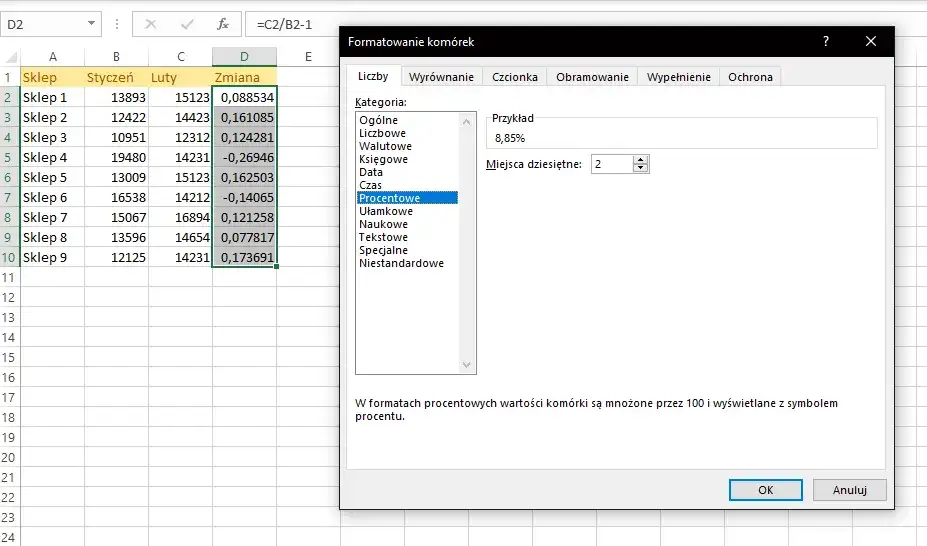Image resolution: width=927 pixels, height=546 pixels.
Task: Decrease decimal places with down spinner arrow
Action: [641, 168]
